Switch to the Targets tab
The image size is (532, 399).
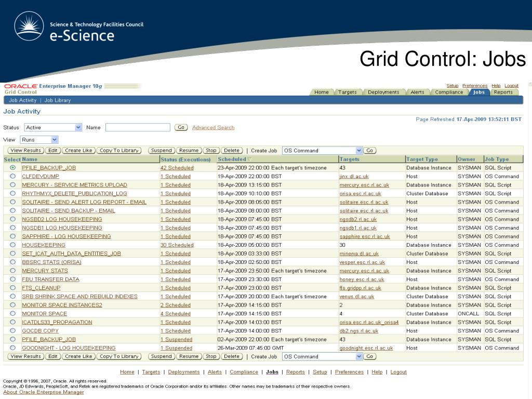pos(348,92)
